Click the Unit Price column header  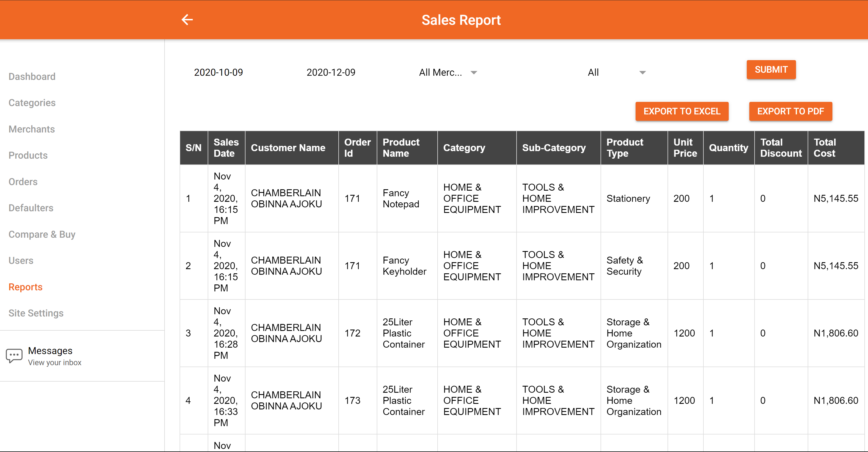point(685,148)
